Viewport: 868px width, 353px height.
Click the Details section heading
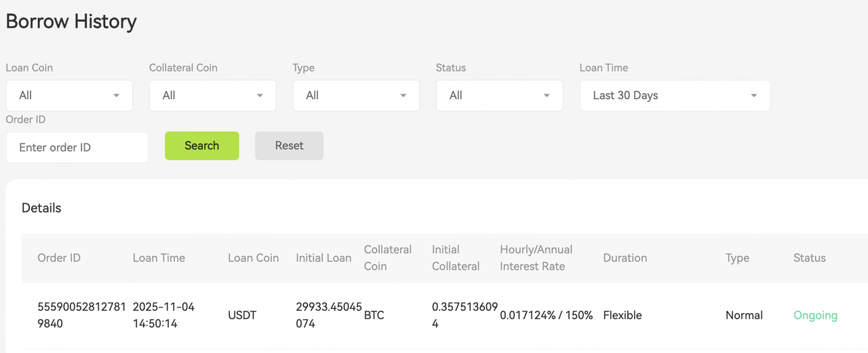pyautogui.click(x=41, y=208)
